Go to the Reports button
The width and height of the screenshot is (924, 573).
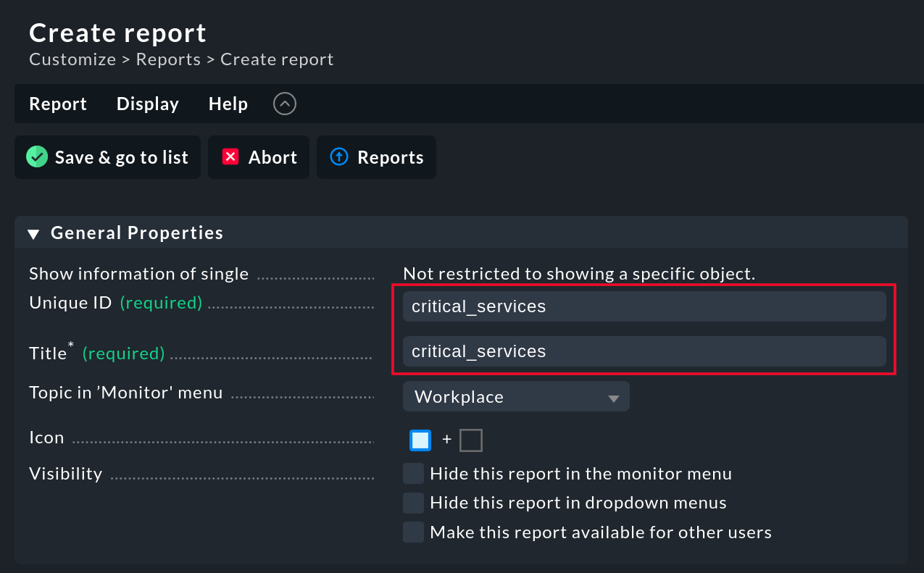[376, 157]
